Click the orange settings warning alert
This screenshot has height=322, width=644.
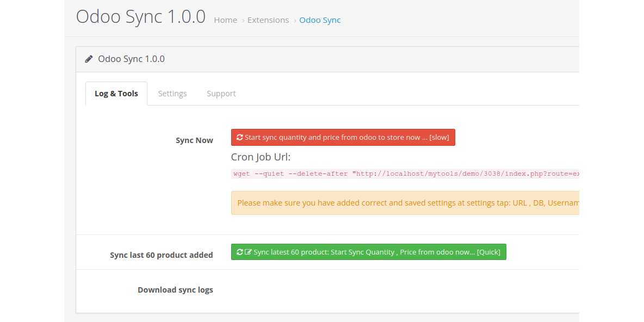pyautogui.click(x=406, y=202)
